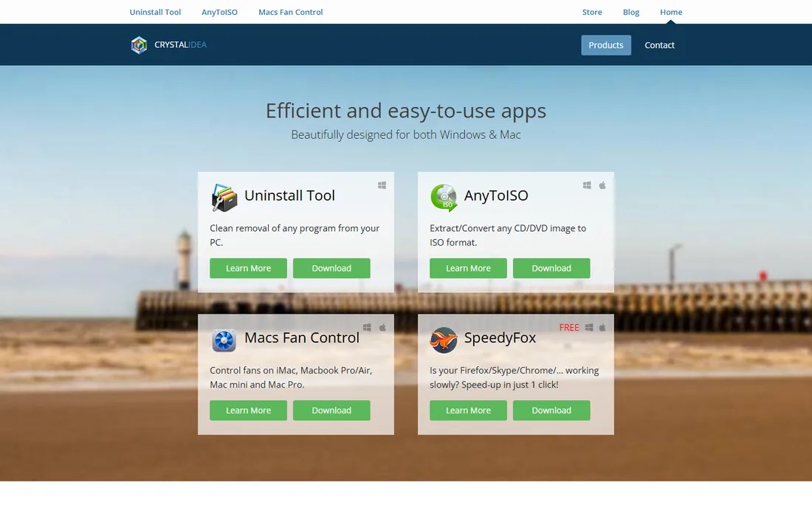This screenshot has height=508, width=812.
Task: Click the Windows icon on Macs Fan Control card
Action: pos(367,327)
